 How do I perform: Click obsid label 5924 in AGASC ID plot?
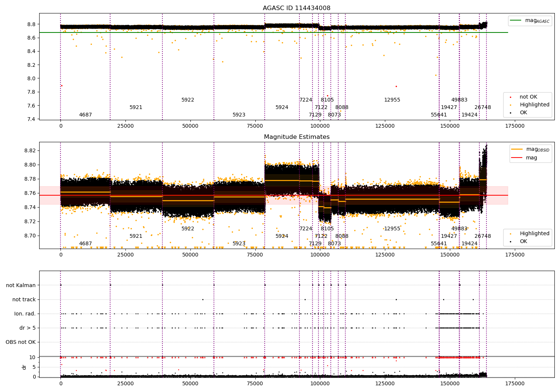pos(282,108)
